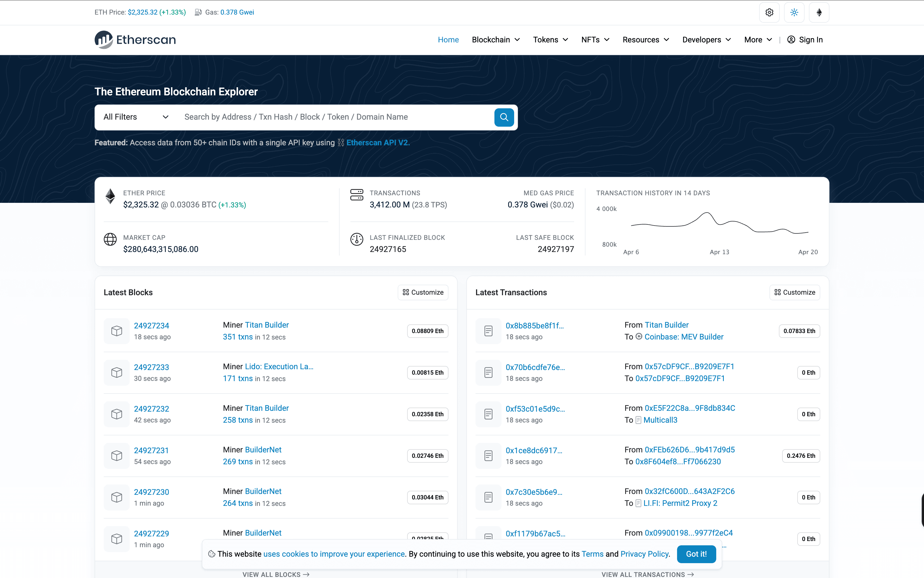Click the 0.08809 Eth block reward badge

coord(427,331)
